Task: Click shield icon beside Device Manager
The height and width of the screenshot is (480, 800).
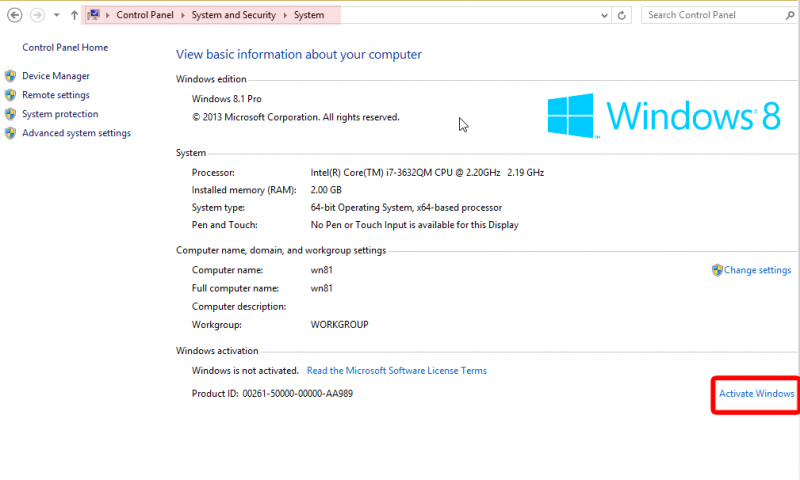Action: (x=10, y=76)
